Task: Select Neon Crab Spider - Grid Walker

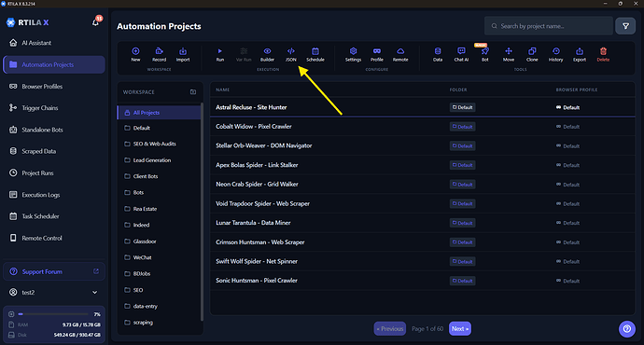Action: pos(423,185)
